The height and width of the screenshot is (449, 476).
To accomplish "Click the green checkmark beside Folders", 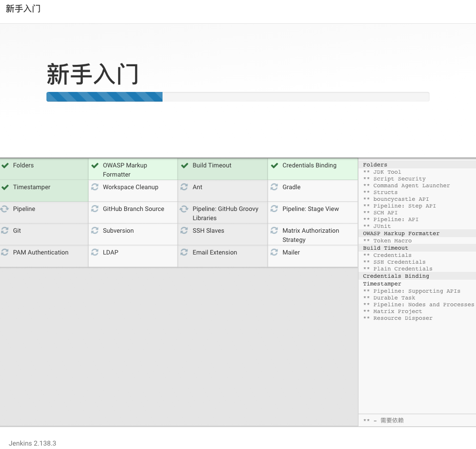I will [x=5, y=165].
